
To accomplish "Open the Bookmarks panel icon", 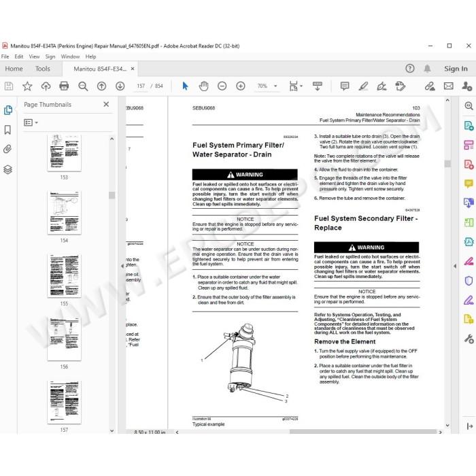I will tap(7, 130).
